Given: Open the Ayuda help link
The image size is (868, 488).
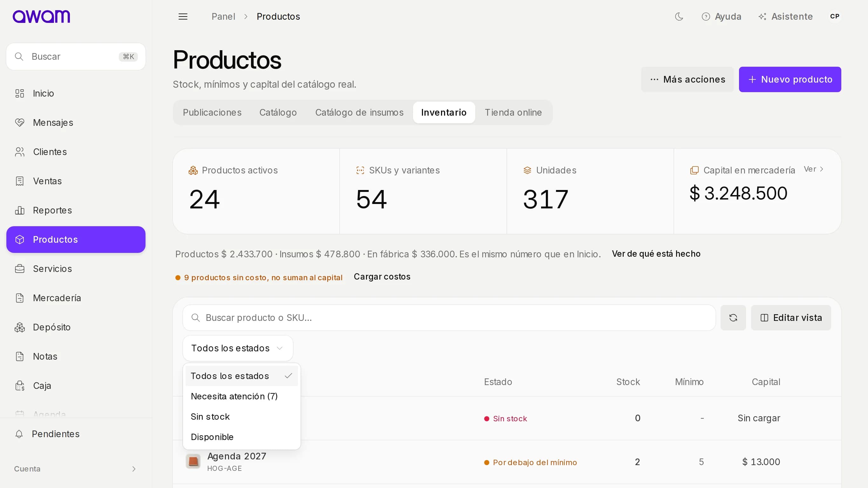Looking at the screenshot, I should pyautogui.click(x=721, y=17).
